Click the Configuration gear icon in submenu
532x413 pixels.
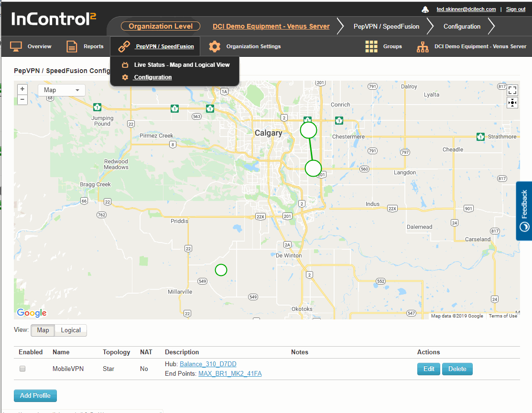click(x=125, y=77)
